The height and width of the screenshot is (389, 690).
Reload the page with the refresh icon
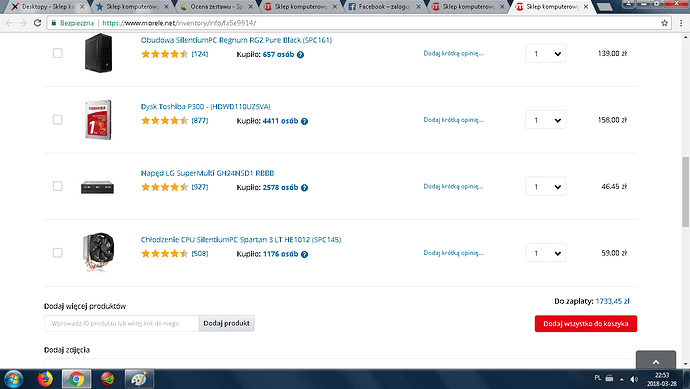pos(37,23)
